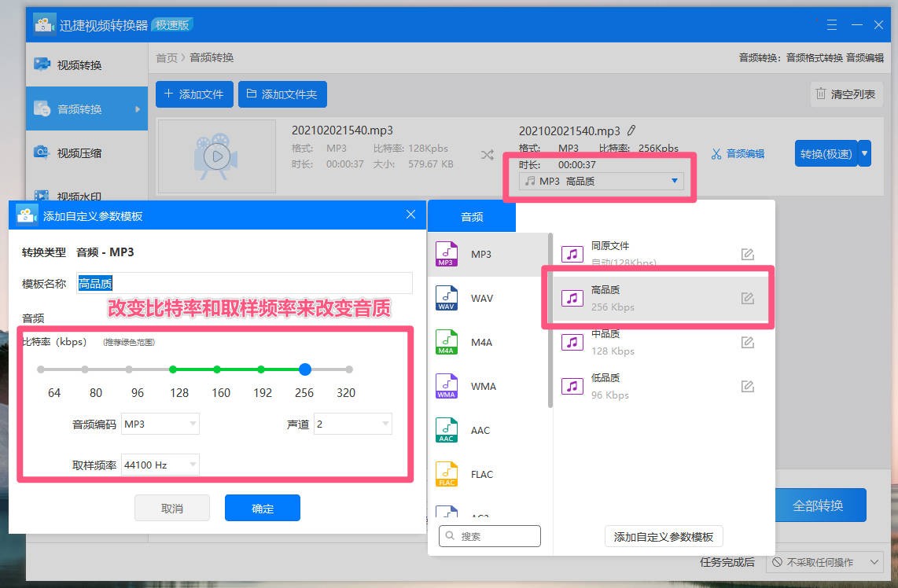
Task: Select the M4A format icon
Action: pos(447,342)
